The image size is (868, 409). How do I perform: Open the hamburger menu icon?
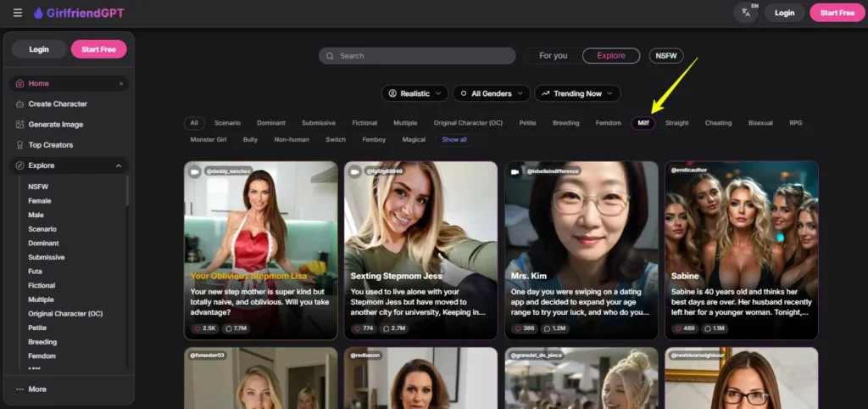coord(18,13)
